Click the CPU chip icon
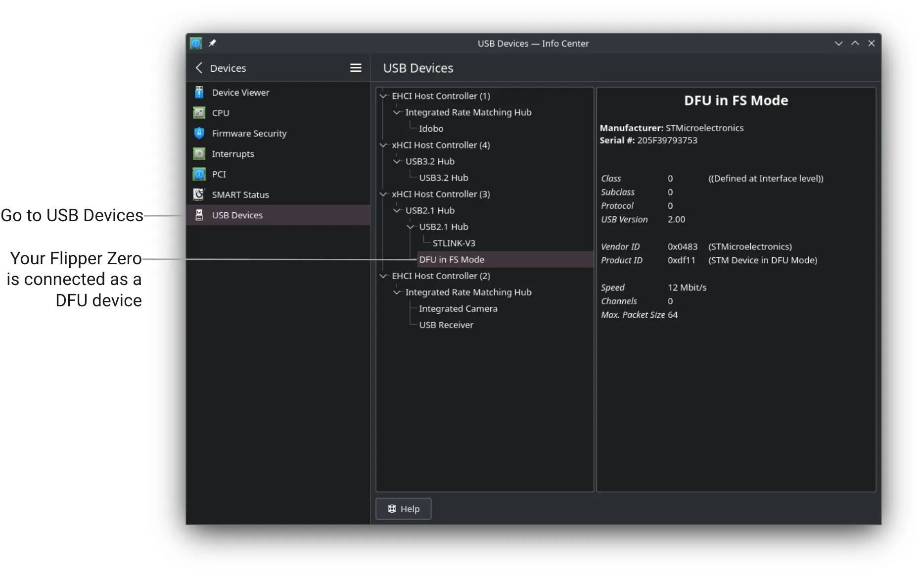This screenshot has height=580, width=924. coord(199,113)
